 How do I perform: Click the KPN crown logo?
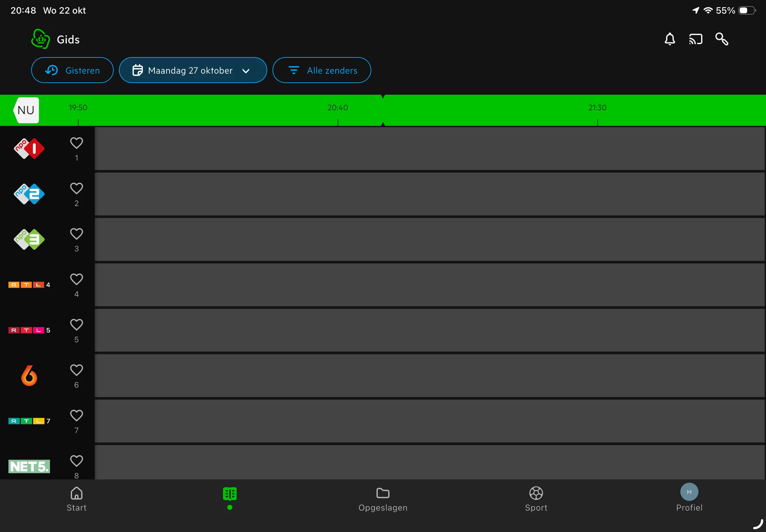[x=40, y=39]
